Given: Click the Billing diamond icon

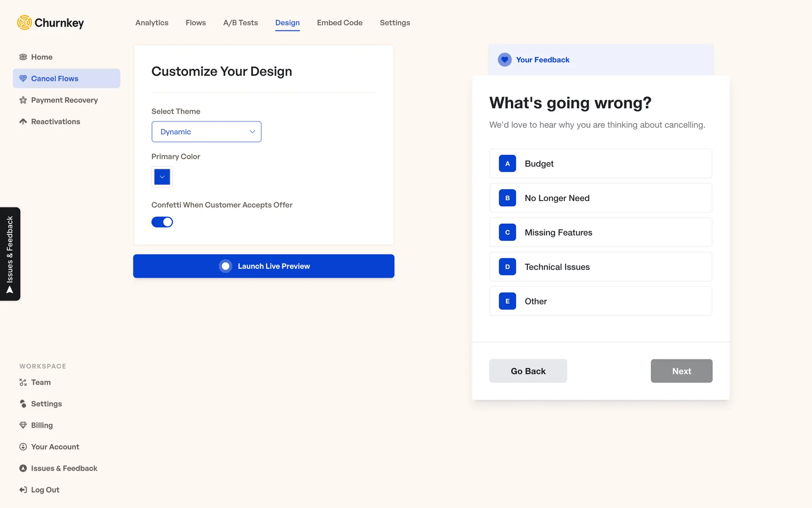Looking at the screenshot, I should tap(23, 425).
